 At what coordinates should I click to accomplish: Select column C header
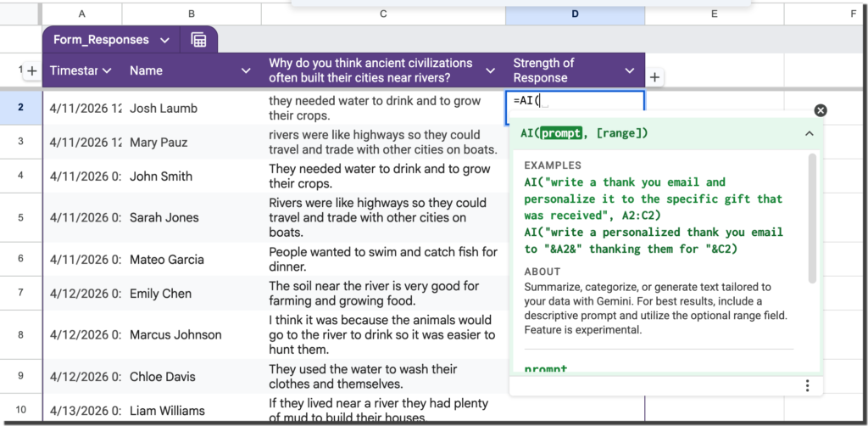click(x=383, y=14)
